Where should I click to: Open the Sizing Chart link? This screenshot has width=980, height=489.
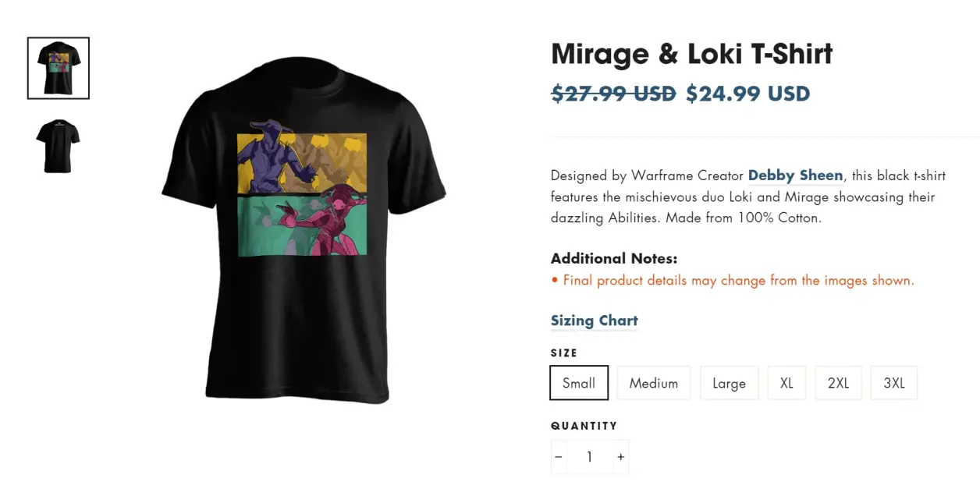coord(595,321)
